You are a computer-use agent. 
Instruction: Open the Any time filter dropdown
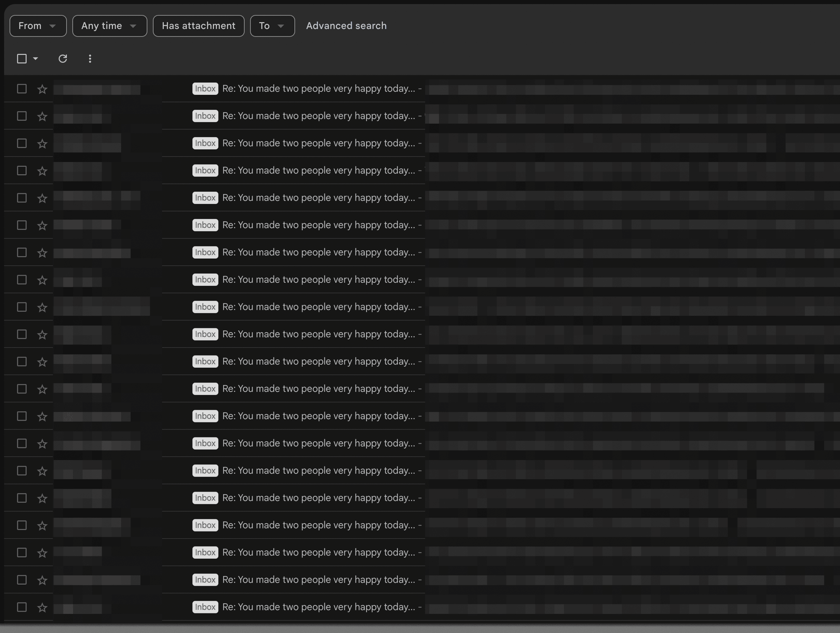109,26
